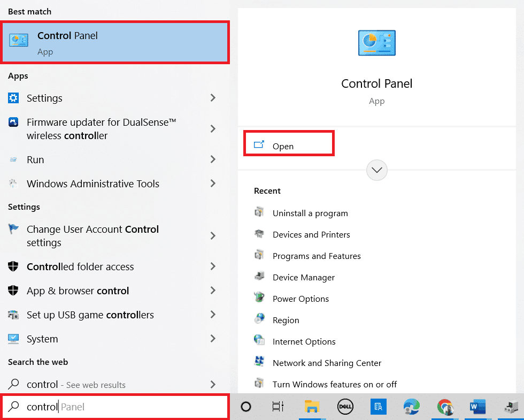Select 'Set up USB game controllers' text
The height and width of the screenshot is (420, 524).
[90, 315]
